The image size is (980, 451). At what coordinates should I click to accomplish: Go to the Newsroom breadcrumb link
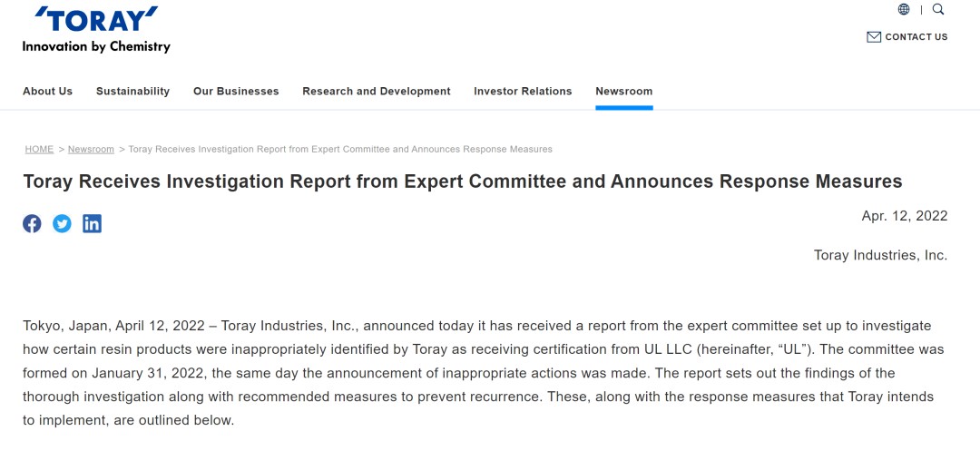(x=91, y=149)
